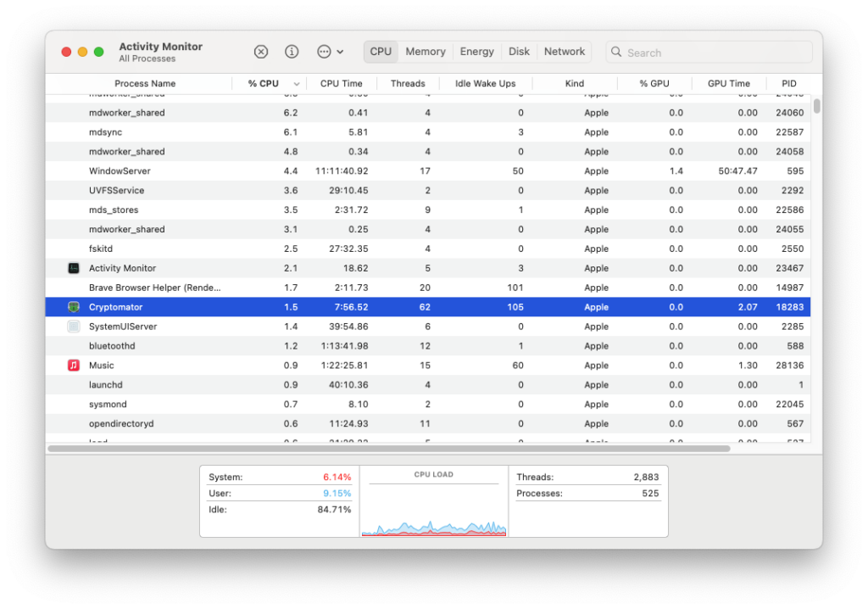Select the SystemUIServer process name
868x609 pixels.
pos(123,327)
